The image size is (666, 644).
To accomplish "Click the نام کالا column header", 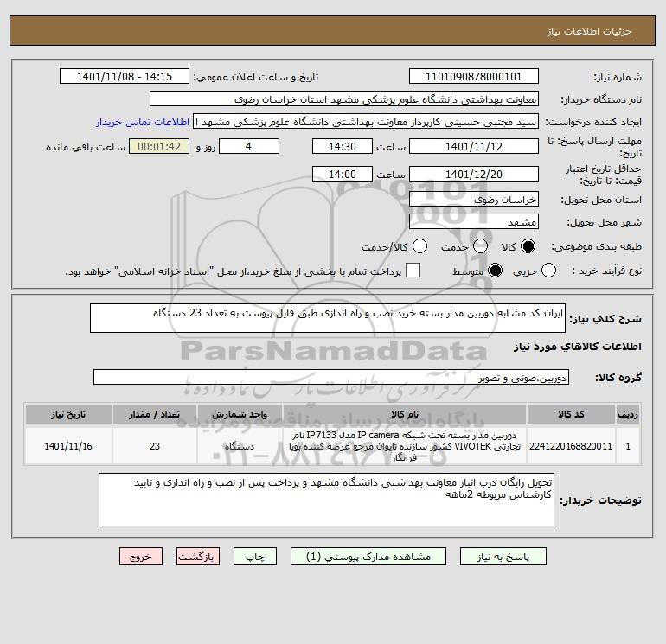I will [405, 414].
